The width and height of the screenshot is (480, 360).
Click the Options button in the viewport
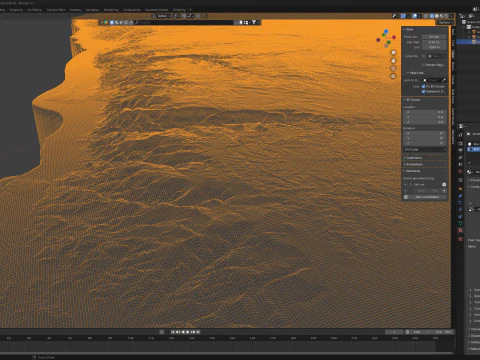pos(445,22)
